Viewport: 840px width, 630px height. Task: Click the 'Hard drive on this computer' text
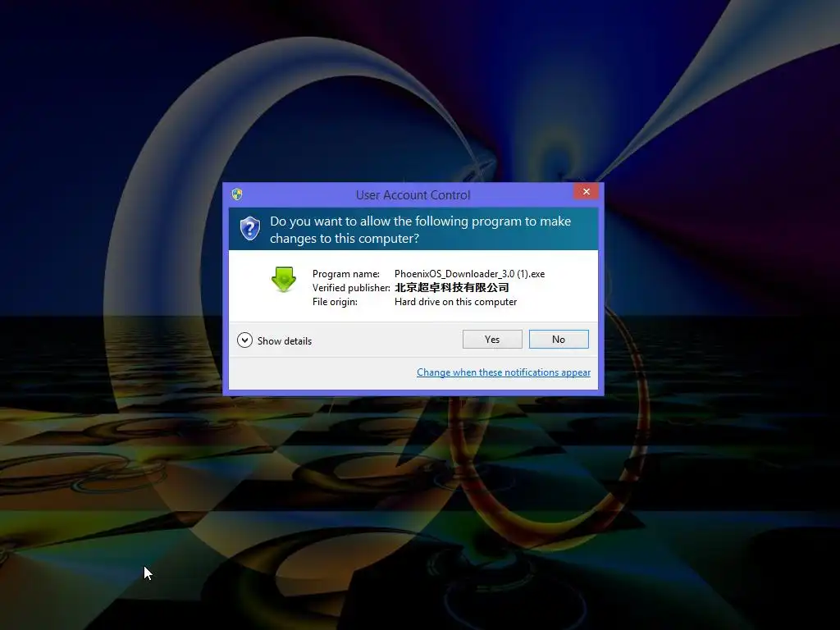456,302
